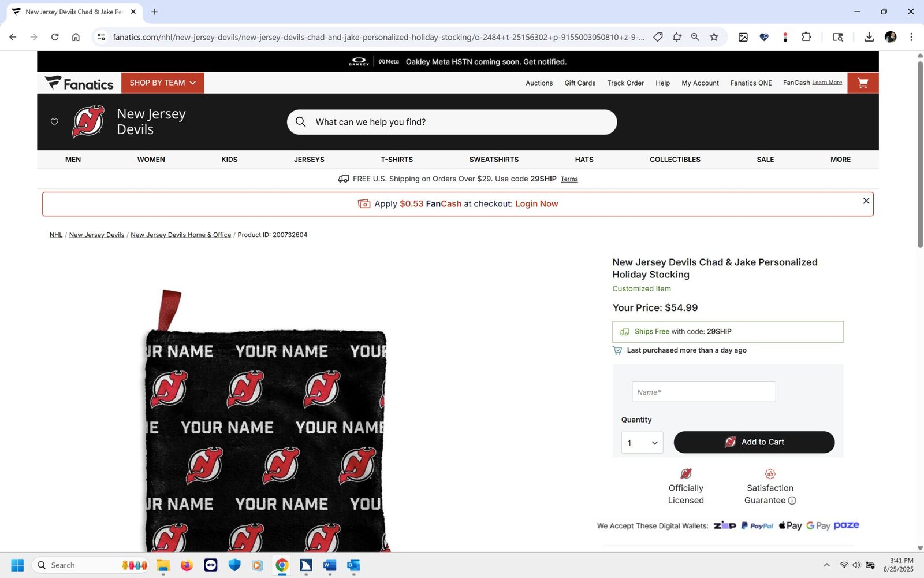924x578 pixels.
Task: Click the zoom magnifier in address bar
Action: click(x=695, y=37)
